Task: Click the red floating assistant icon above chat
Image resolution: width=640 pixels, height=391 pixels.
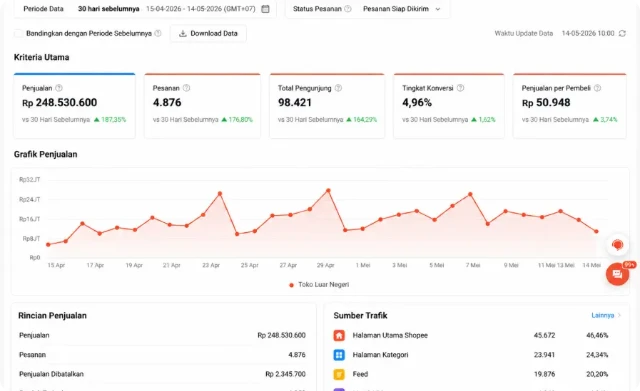Action: point(617,245)
